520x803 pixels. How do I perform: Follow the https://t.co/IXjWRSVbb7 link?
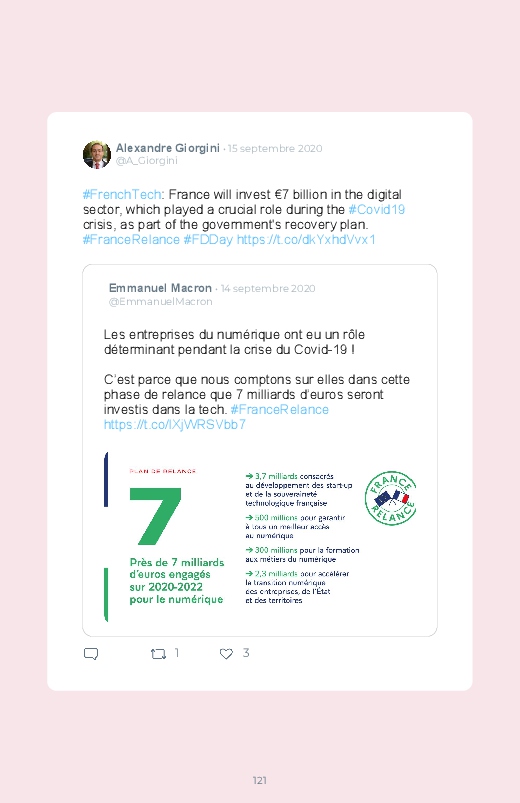pos(175,425)
